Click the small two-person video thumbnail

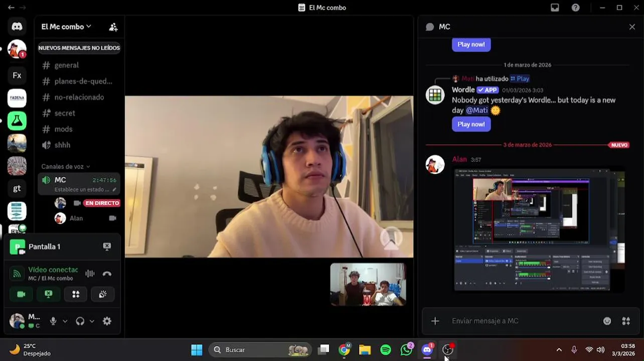(368, 284)
